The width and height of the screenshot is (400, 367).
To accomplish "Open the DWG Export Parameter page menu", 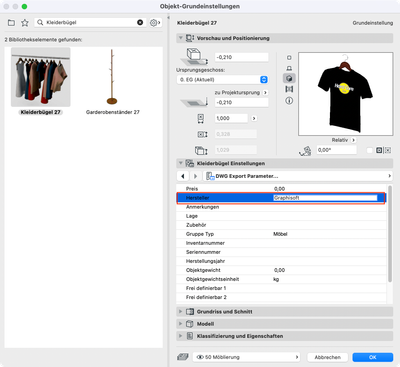I will (298, 176).
